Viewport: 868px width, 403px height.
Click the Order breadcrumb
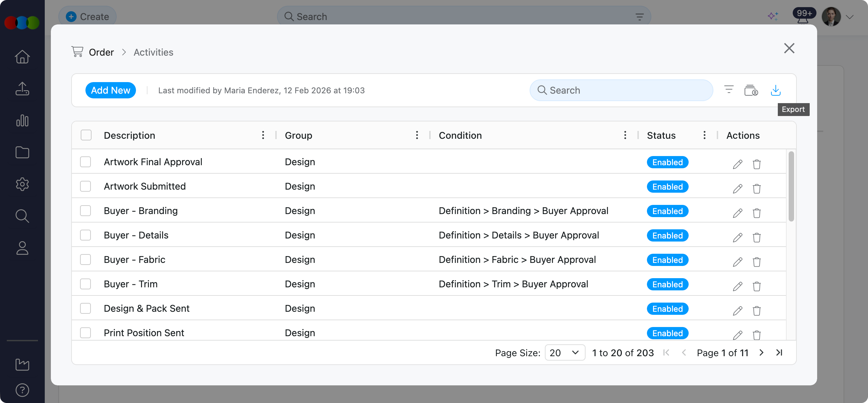tap(101, 52)
